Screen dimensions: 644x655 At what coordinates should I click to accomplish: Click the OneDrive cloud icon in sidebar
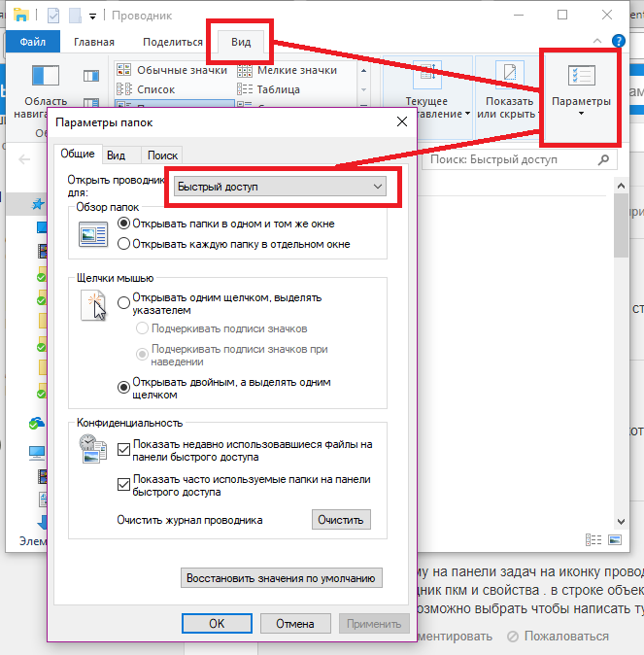pyautogui.click(x=37, y=423)
